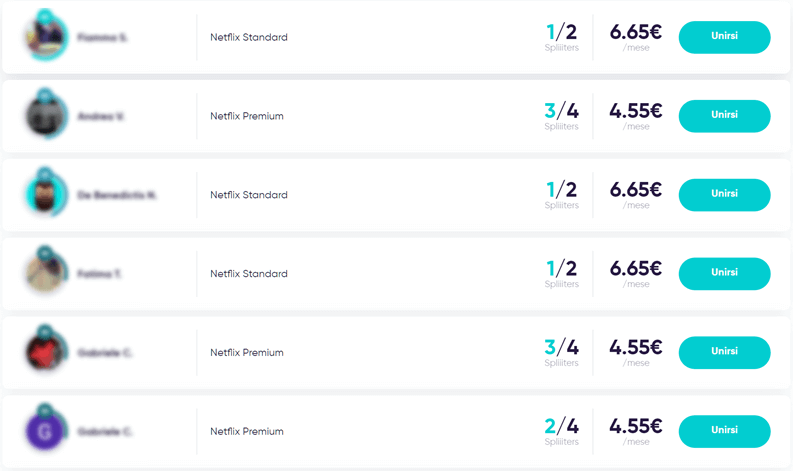Click Netflix Premium label beside the purple G avatar

247,432
